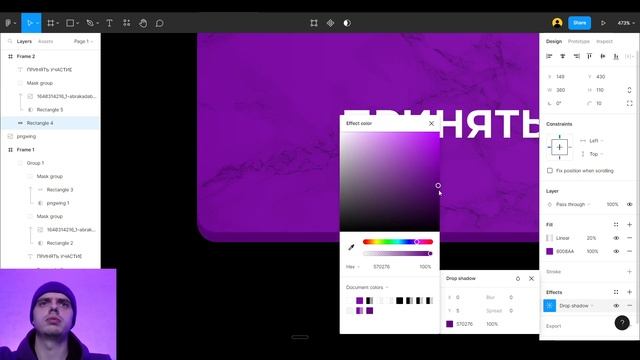This screenshot has width=640, height=360.
Task: Remove the Drop shadow effect
Action: click(629, 306)
